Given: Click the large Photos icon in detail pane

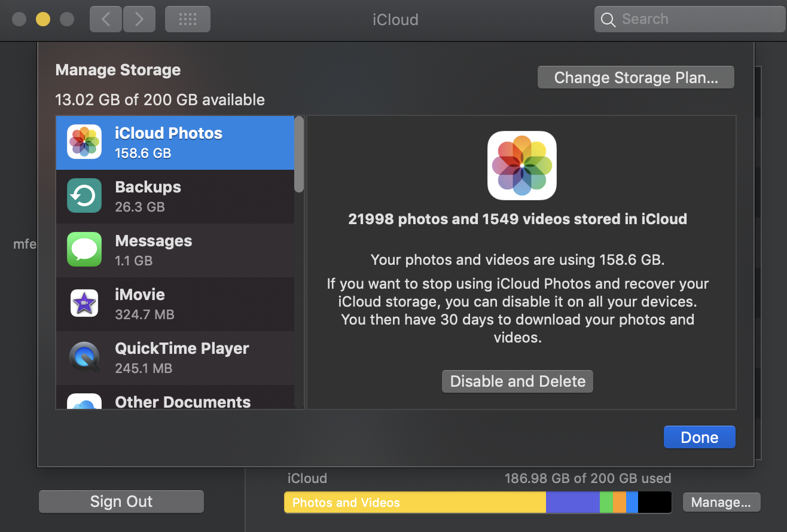Looking at the screenshot, I should pos(522,166).
